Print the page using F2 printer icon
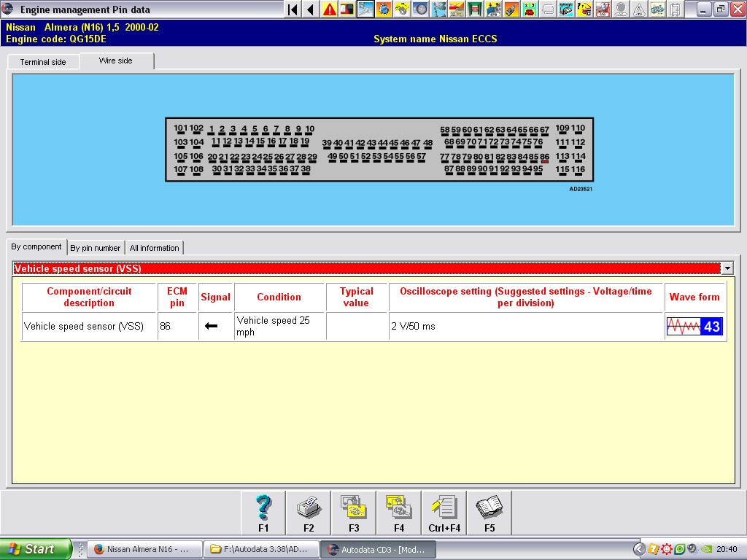This screenshot has width=747, height=560. click(x=309, y=513)
